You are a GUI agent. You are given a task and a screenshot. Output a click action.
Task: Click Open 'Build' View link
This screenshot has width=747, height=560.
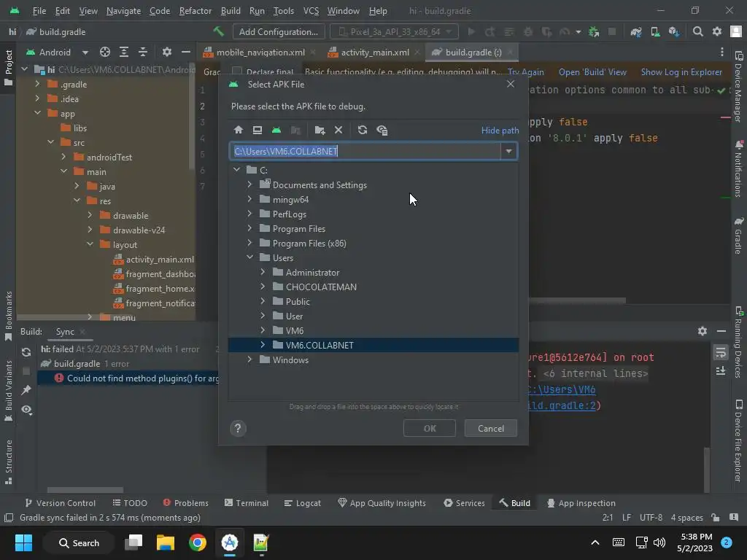coord(592,72)
